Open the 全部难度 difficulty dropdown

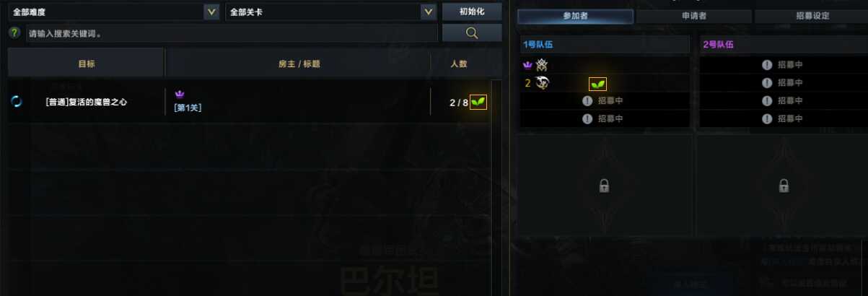(x=113, y=12)
